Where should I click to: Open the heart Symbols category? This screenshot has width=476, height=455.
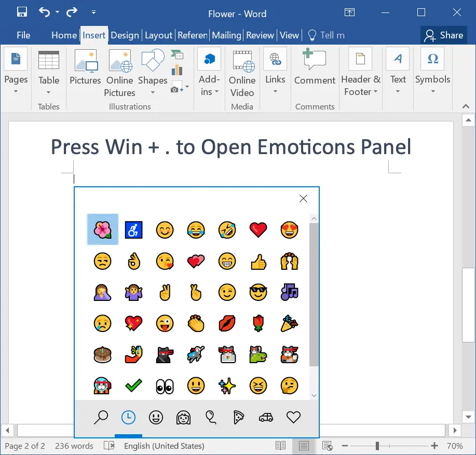tap(293, 418)
